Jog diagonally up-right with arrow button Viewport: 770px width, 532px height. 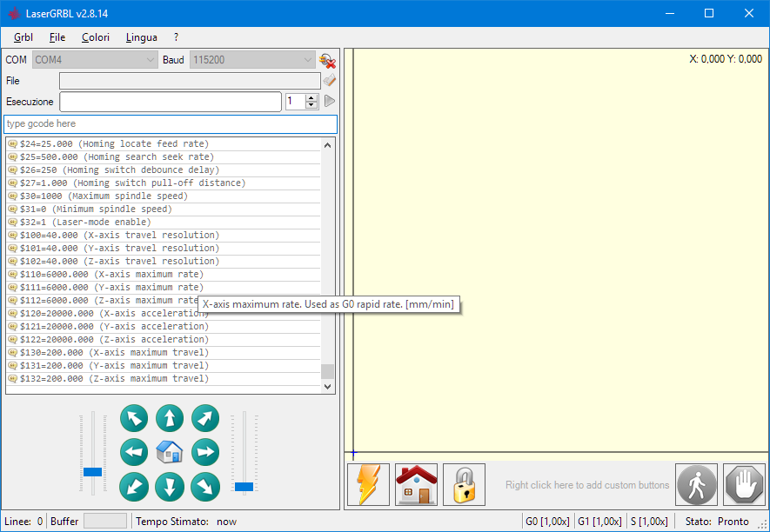pyautogui.click(x=205, y=418)
